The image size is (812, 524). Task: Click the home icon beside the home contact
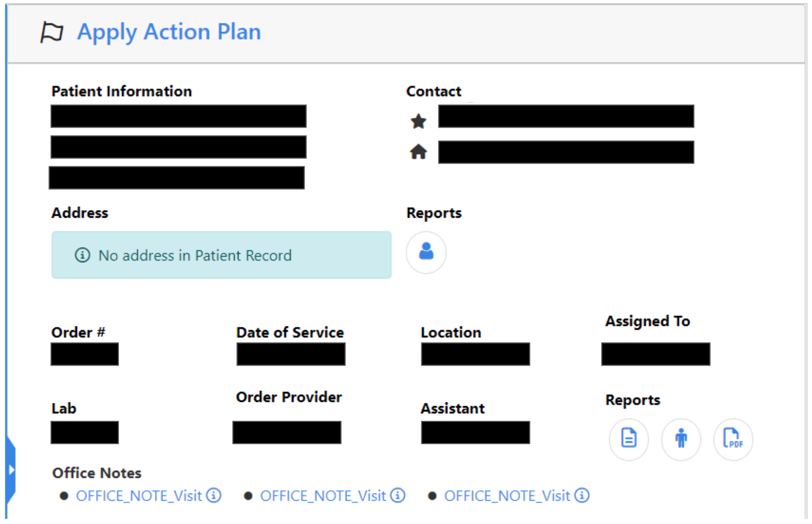point(418,151)
